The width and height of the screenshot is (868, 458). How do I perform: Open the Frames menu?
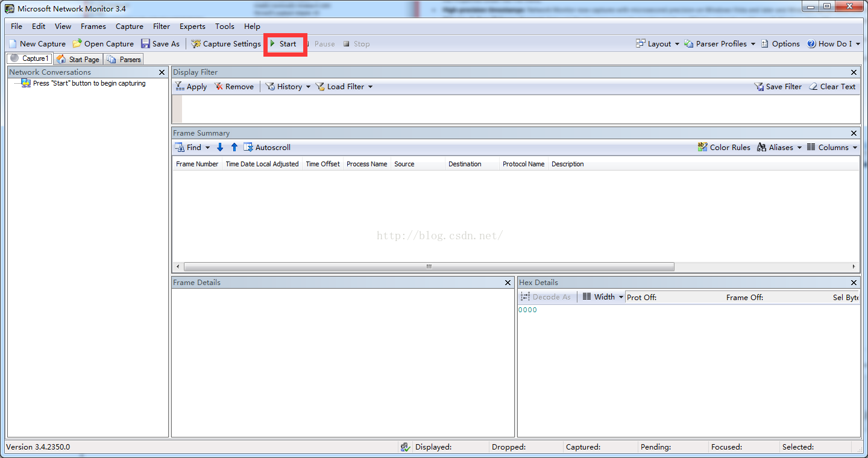pos(93,27)
